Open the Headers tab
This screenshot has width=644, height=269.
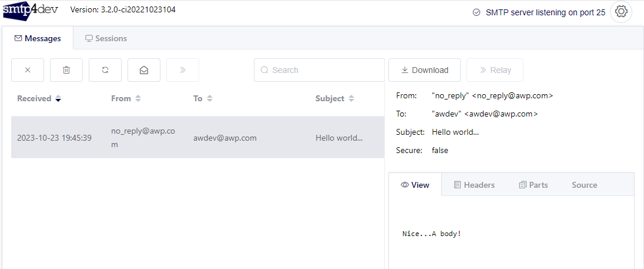point(474,185)
